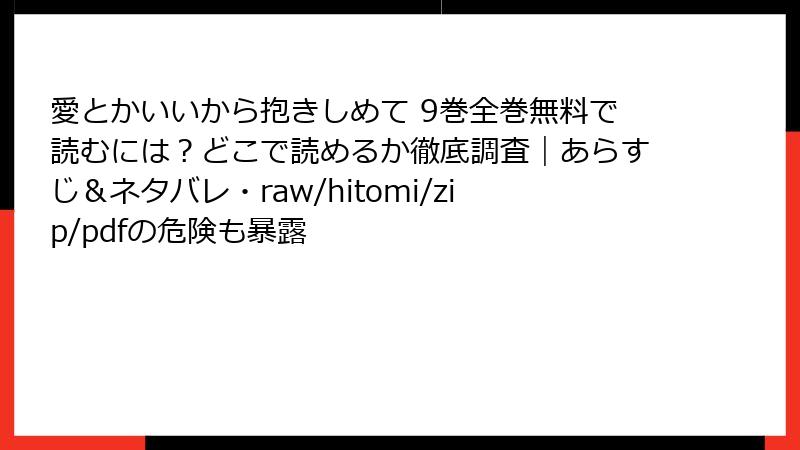Click the red bar on the right edge
The width and height of the screenshot is (800, 450).
793,284
